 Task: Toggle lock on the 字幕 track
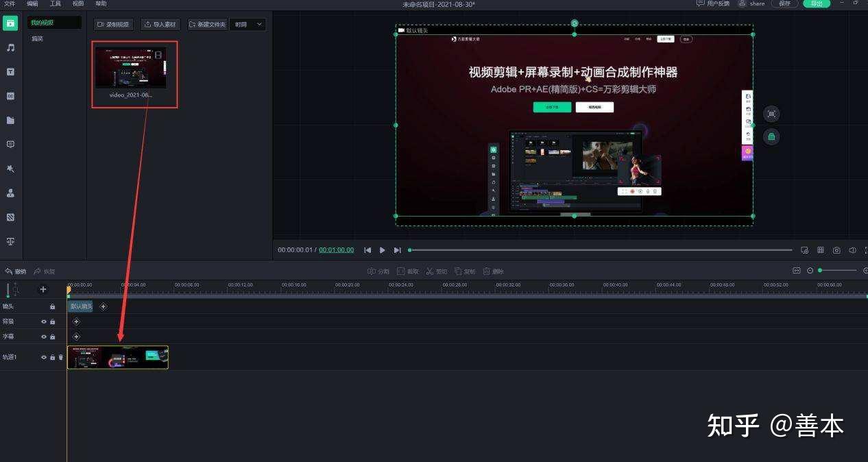tap(52, 337)
